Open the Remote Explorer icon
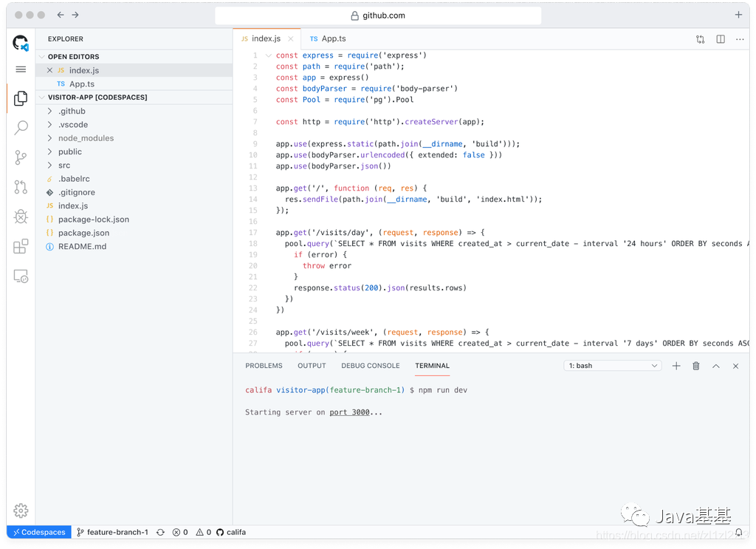Image resolution: width=756 pixels, height=549 pixels. pos(21,276)
